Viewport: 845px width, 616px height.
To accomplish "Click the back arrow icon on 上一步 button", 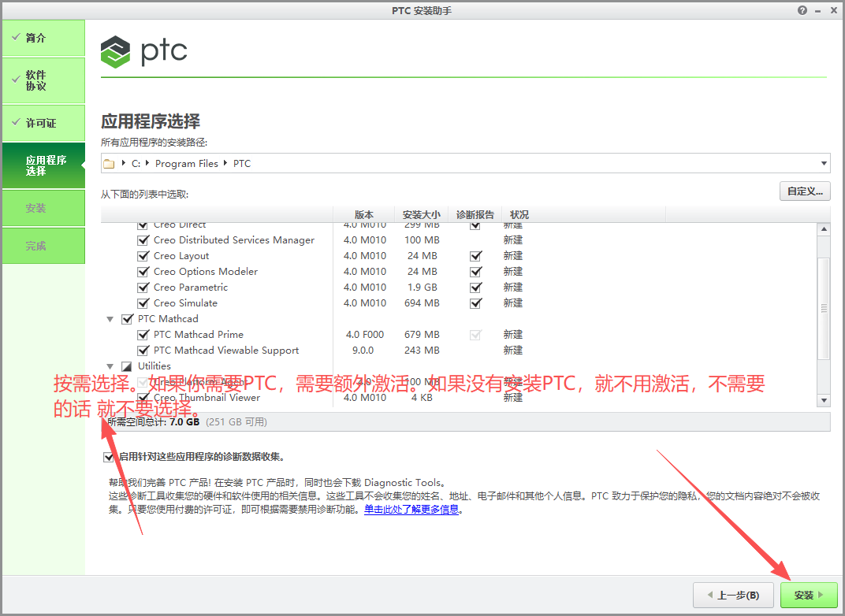I will (x=709, y=596).
